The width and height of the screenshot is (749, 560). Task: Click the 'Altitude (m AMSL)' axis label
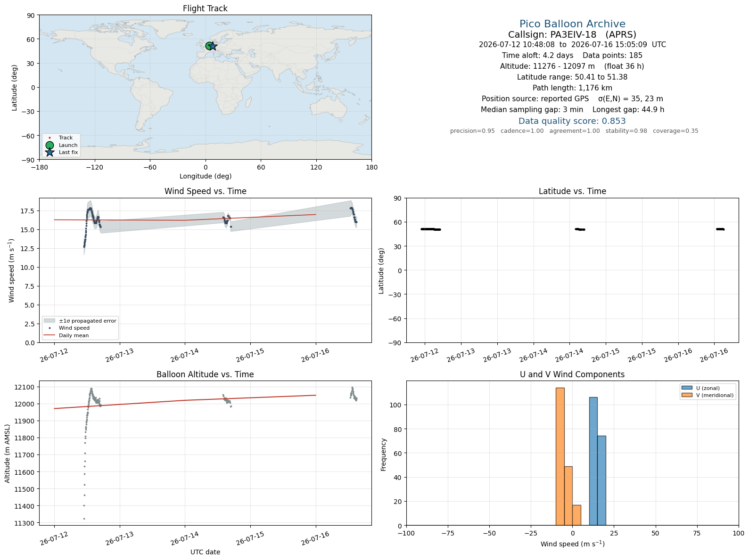pyautogui.click(x=8, y=453)
